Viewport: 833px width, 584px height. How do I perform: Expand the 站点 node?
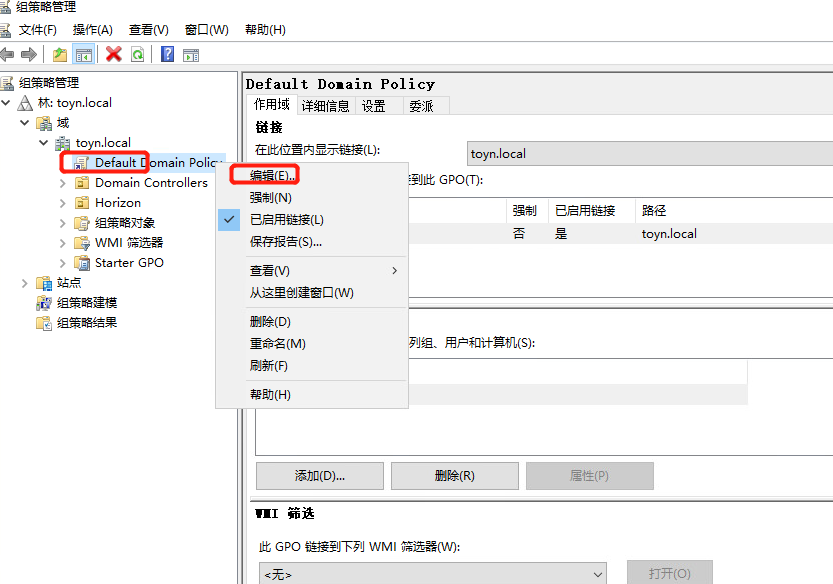[24, 283]
